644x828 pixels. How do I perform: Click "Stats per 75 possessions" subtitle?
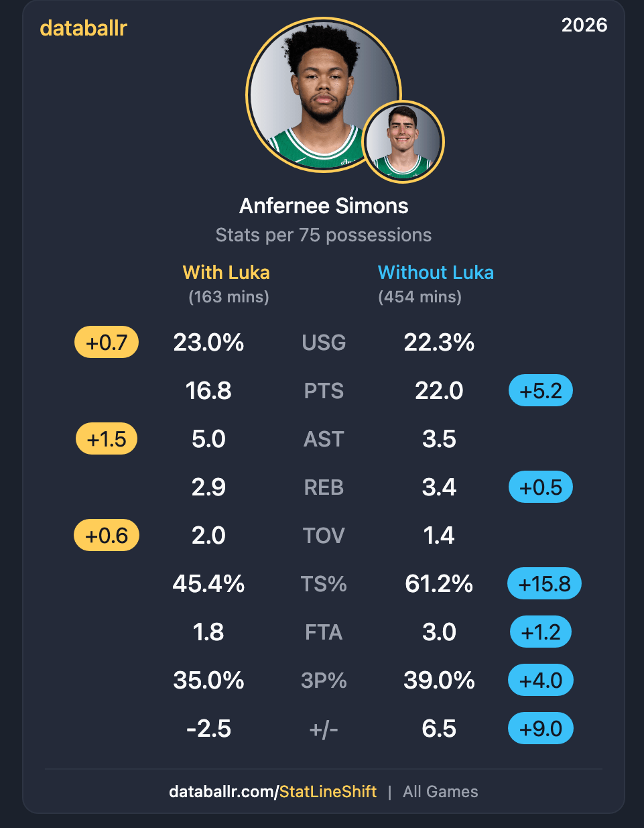(x=324, y=235)
